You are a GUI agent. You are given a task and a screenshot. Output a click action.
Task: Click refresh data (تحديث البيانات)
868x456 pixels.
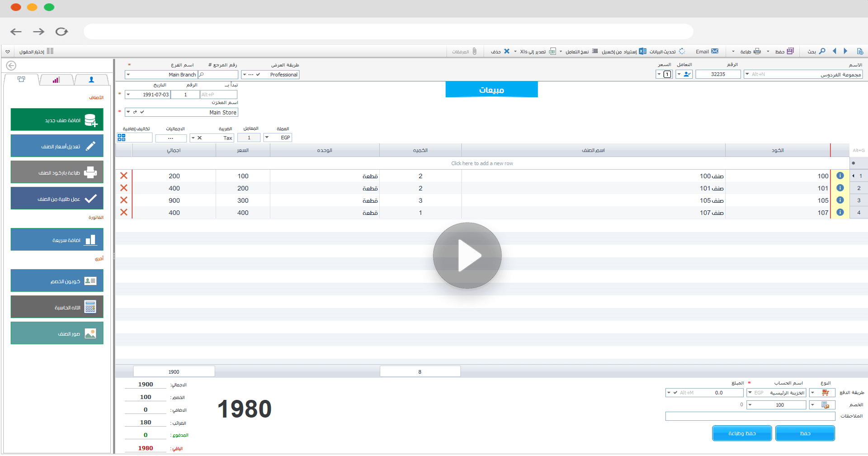tap(667, 51)
